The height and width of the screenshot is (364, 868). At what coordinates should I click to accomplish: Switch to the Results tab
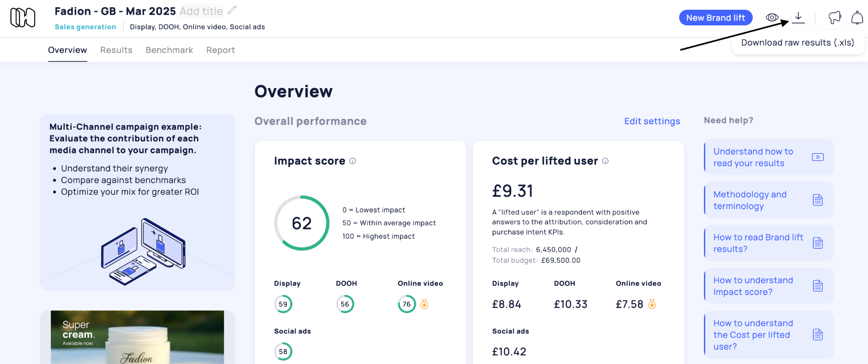pos(116,50)
